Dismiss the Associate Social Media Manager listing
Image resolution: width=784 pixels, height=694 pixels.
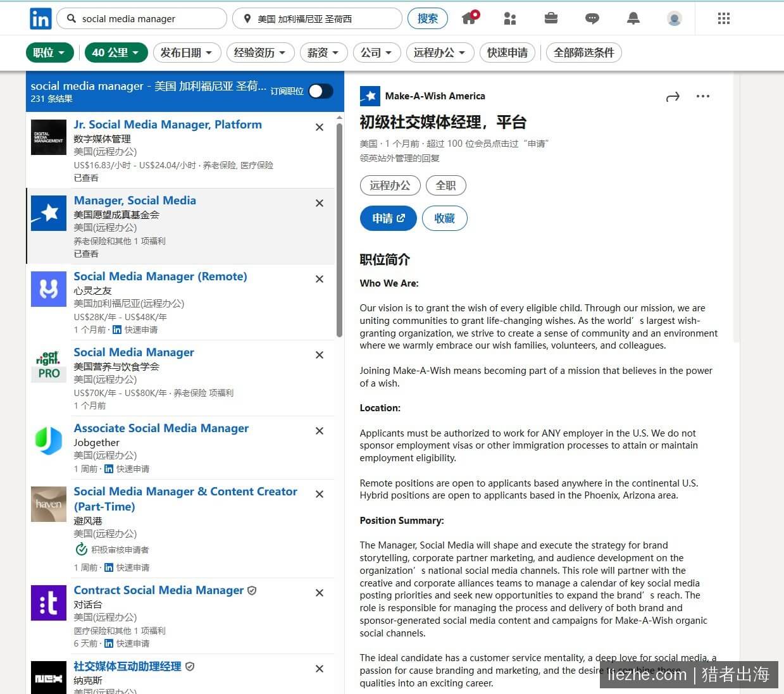point(320,431)
